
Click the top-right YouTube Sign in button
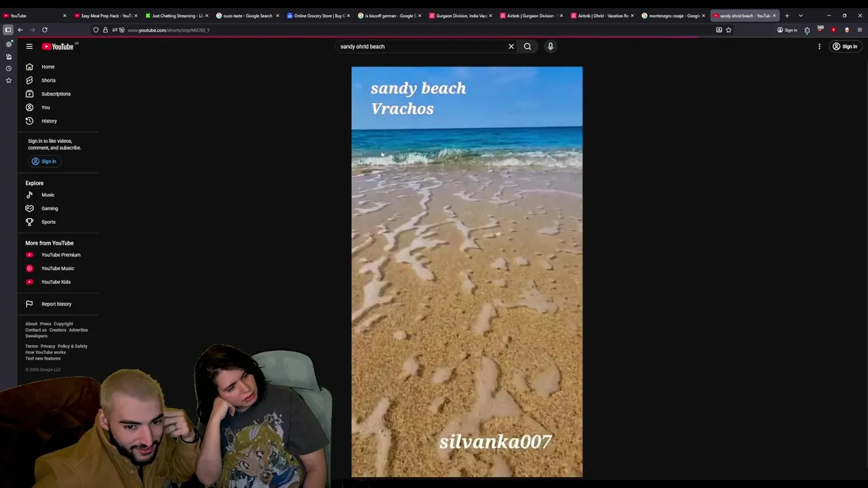click(x=845, y=46)
